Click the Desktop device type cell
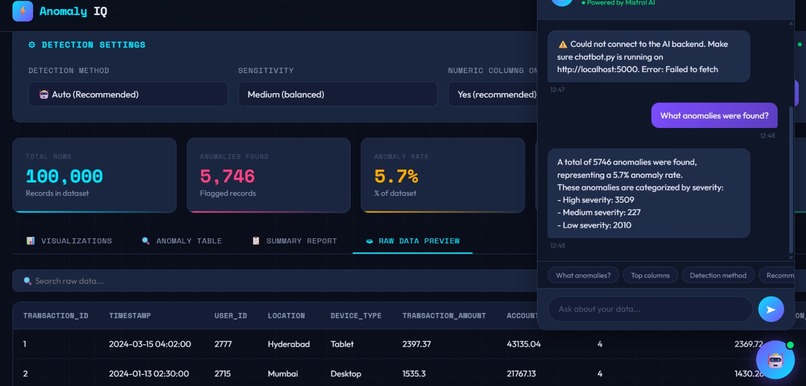The height and width of the screenshot is (386, 806). pyautogui.click(x=345, y=374)
